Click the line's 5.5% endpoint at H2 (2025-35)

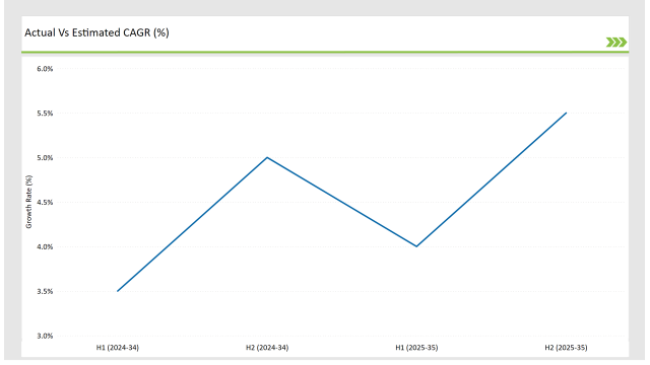pyautogui.click(x=566, y=113)
